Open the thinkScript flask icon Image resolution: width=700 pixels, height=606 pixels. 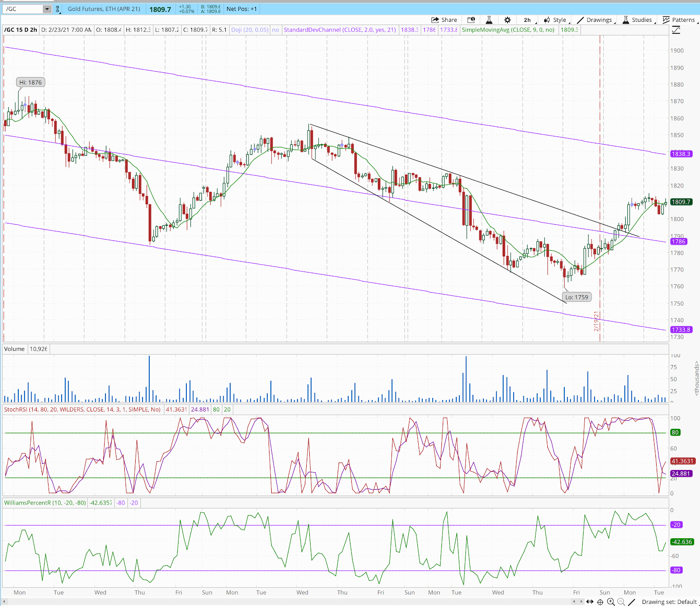pyautogui.click(x=489, y=20)
